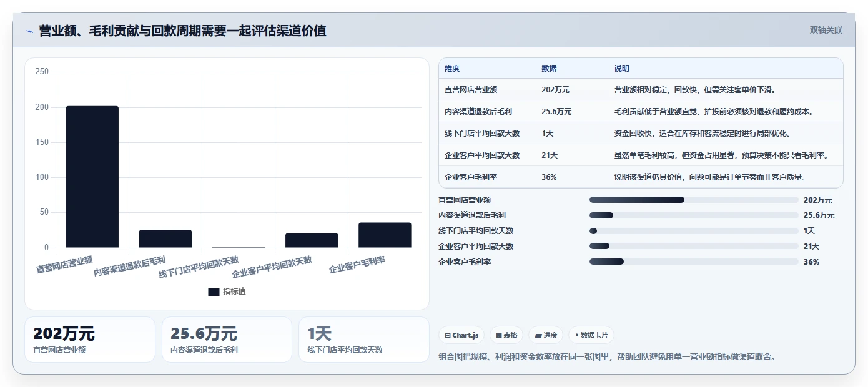Image resolution: width=868 pixels, height=387 pixels.
Task: Select the 内容渠道退款后毛利 chart bar
Action: point(165,238)
